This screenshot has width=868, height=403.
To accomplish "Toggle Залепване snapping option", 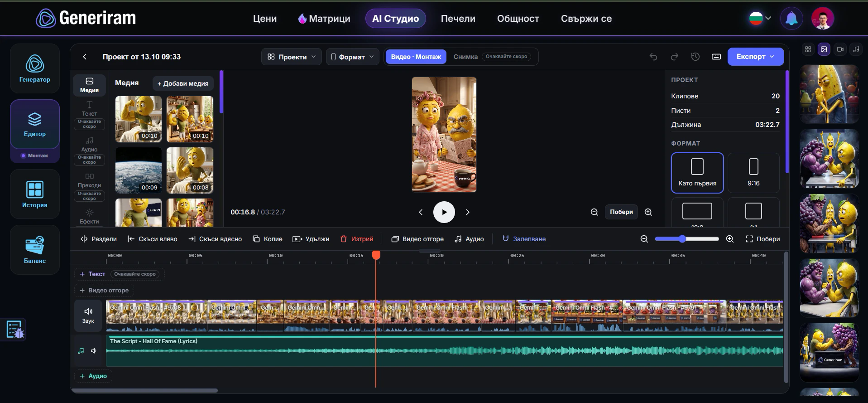I will 524,239.
